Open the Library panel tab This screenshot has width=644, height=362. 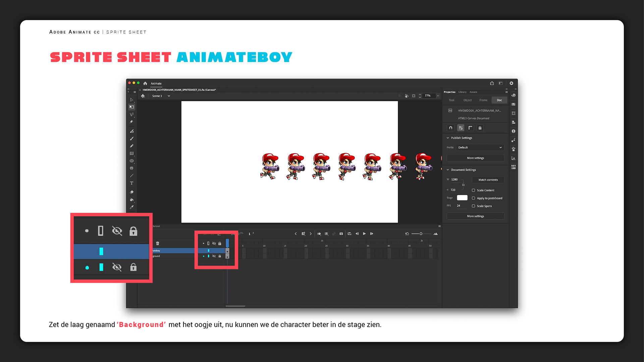pyautogui.click(x=462, y=92)
